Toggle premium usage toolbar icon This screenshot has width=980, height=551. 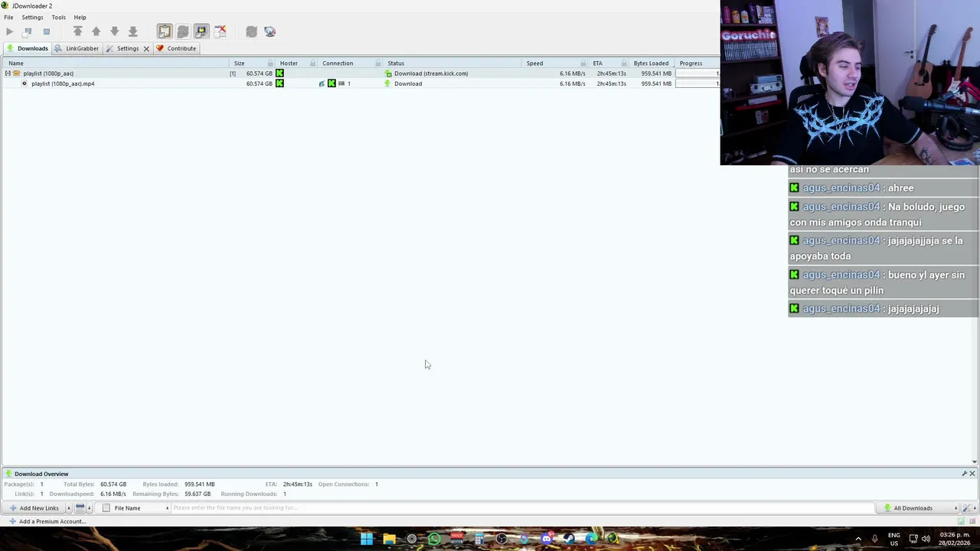coord(220,31)
